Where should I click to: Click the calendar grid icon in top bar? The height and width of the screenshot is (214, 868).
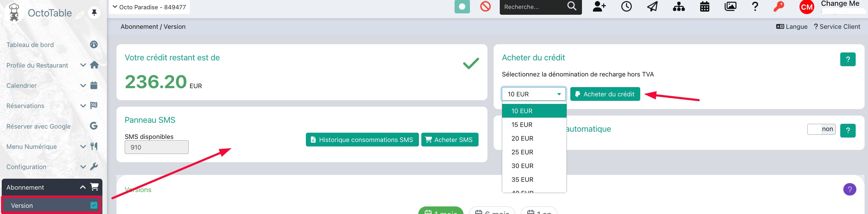(705, 7)
